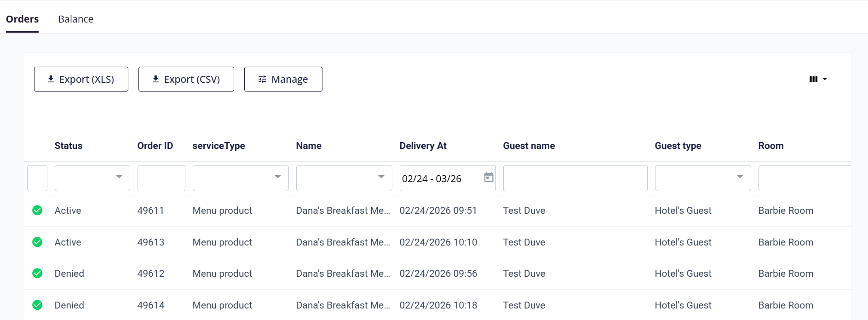Click the green check icon for order 49613
The width and height of the screenshot is (868, 320).
point(37,242)
